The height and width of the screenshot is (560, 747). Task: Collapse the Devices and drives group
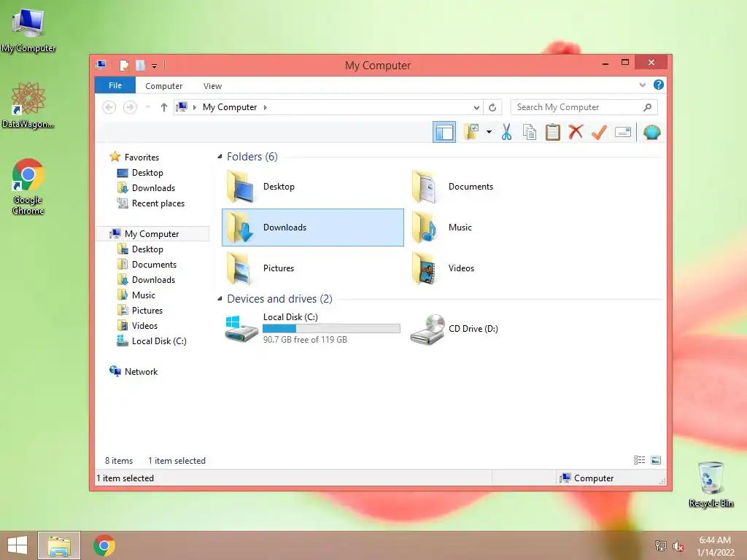click(x=220, y=298)
